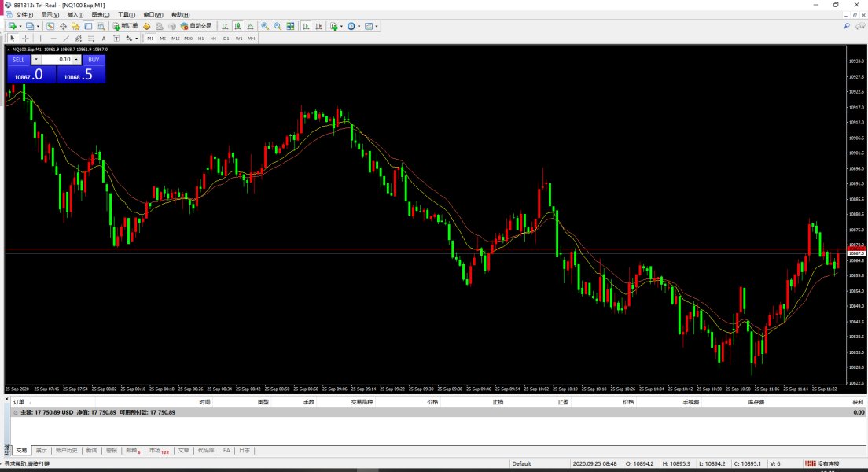Switch to the 账户历史 account history tab
The width and height of the screenshot is (868, 472).
point(66,451)
